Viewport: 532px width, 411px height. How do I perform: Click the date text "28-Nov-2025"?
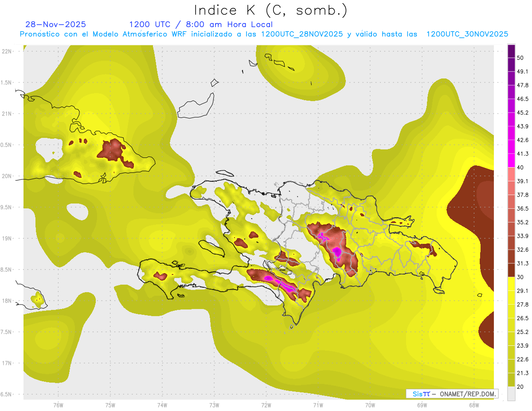click(x=56, y=24)
